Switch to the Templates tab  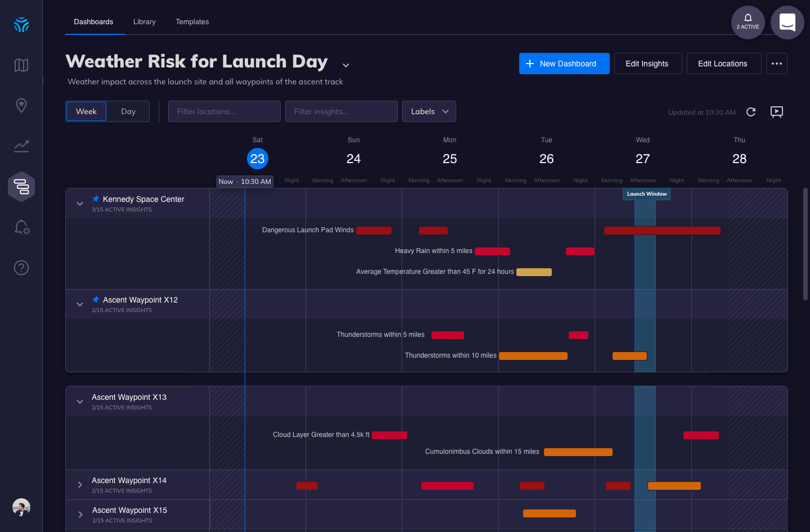(192, 21)
